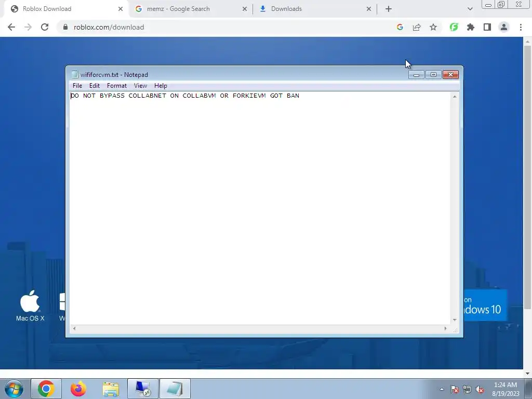Viewport: 532px width, 399px height.
Task: Go back in Chrome history
Action: [11, 27]
